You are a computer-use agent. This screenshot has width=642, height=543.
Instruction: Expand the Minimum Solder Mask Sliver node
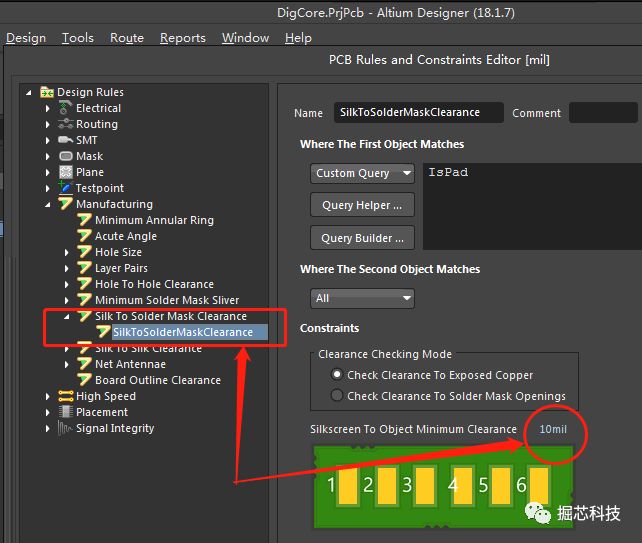(66, 301)
